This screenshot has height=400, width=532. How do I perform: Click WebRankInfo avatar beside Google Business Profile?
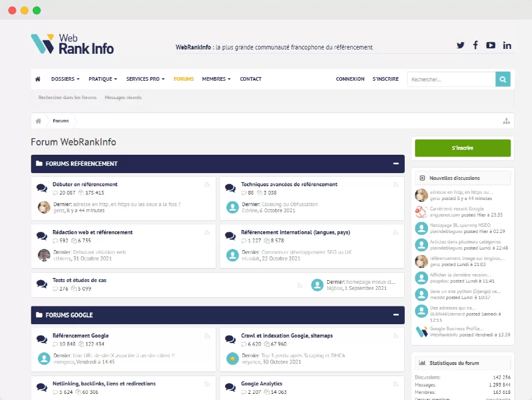(421, 331)
